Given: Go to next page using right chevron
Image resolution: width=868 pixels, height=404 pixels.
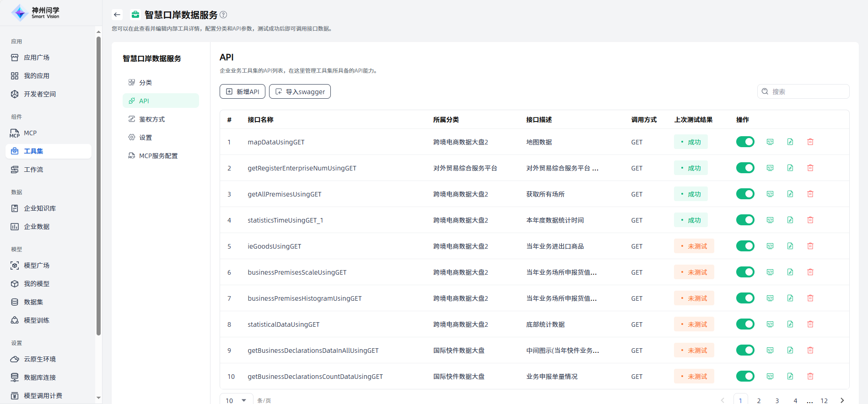Looking at the screenshot, I should point(842,400).
